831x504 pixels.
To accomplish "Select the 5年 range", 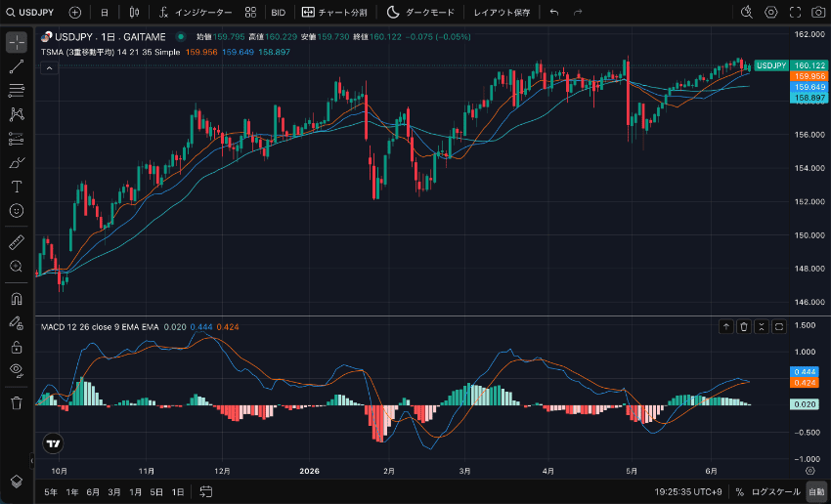I will [51, 492].
